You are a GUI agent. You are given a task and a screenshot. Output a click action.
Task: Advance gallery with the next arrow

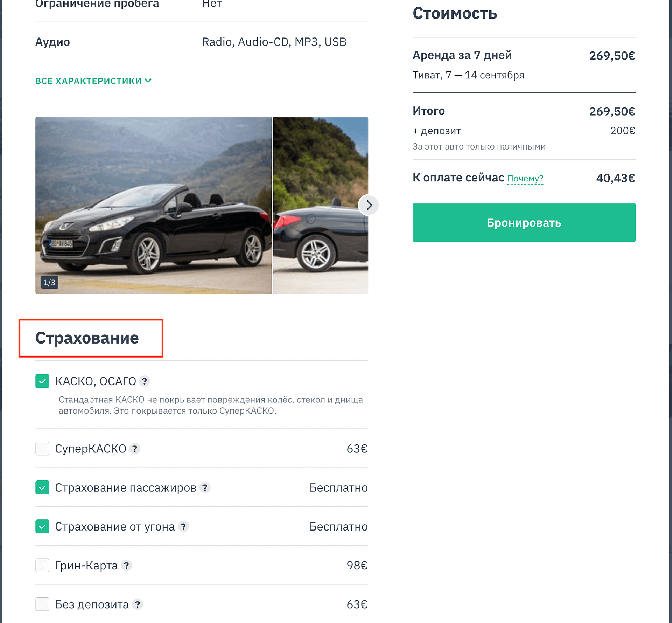(369, 205)
